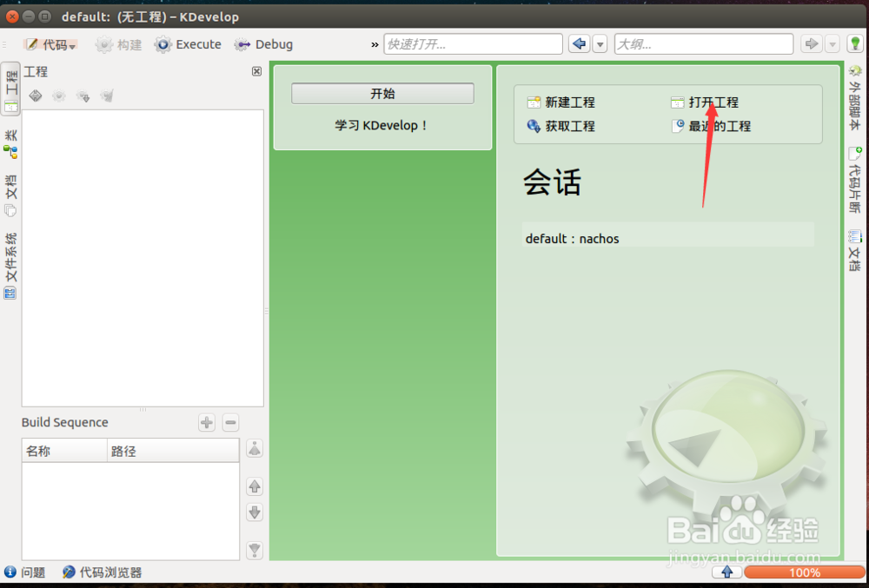This screenshot has width=869, height=588.
Task: Focus the 快速打开 quick open field
Action: pos(473,44)
